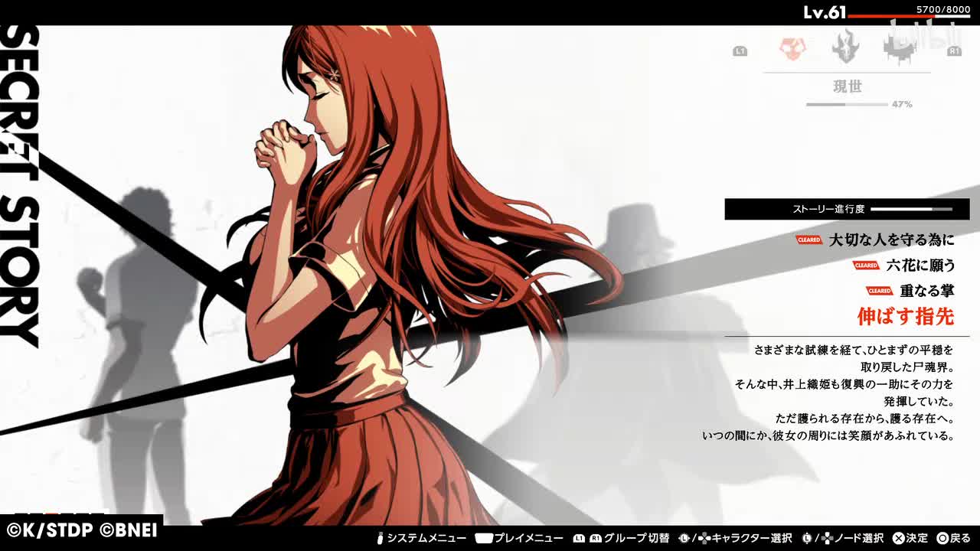The image size is (980, 551).
Task: Click the 現世 group label
Action: point(848,86)
